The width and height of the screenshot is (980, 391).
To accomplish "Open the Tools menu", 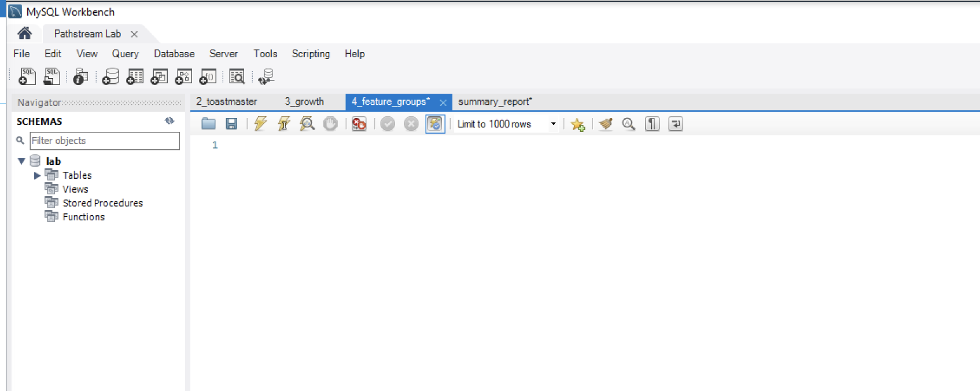I will coord(265,54).
